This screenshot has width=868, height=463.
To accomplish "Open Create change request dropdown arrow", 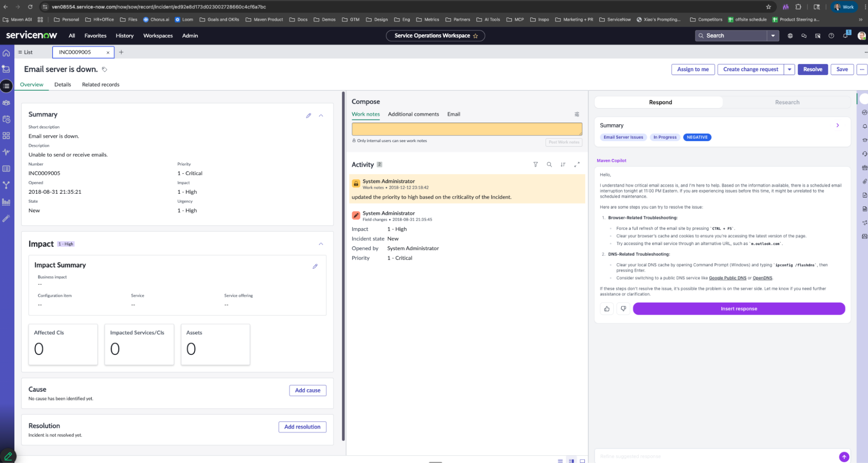I will [789, 69].
